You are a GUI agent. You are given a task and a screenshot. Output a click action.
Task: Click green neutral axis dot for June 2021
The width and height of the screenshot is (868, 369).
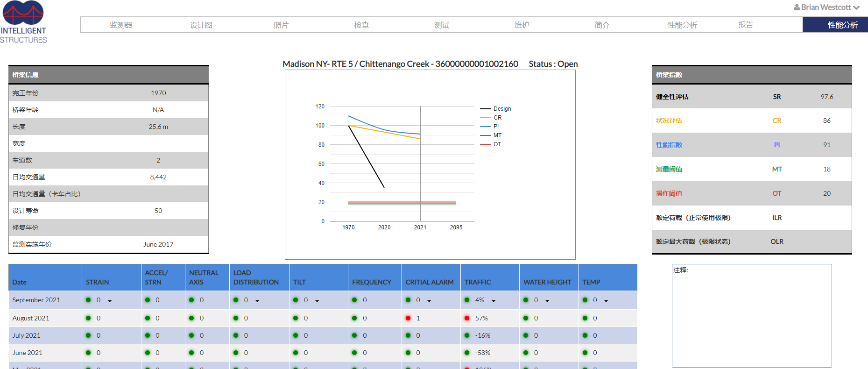point(191,353)
